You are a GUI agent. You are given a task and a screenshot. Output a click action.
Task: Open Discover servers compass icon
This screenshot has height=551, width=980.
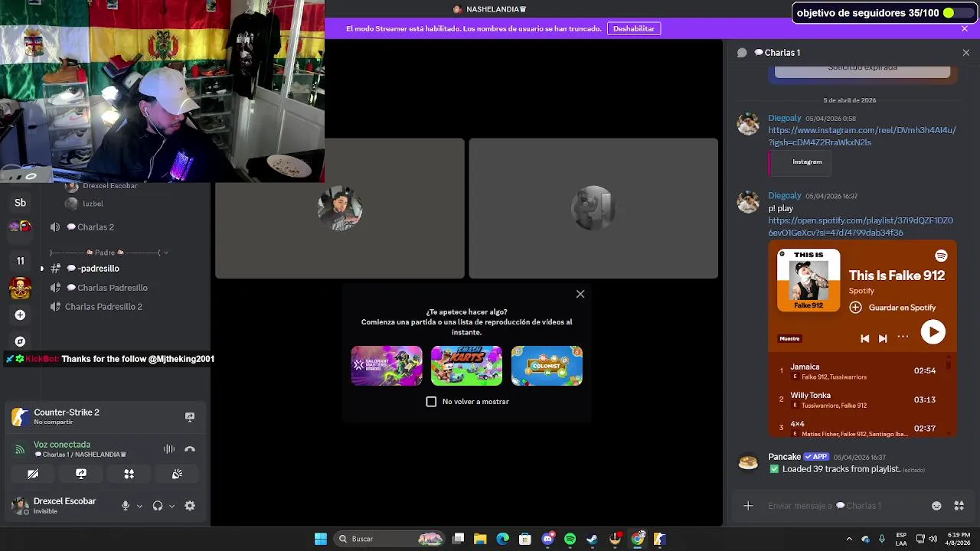tap(21, 341)
